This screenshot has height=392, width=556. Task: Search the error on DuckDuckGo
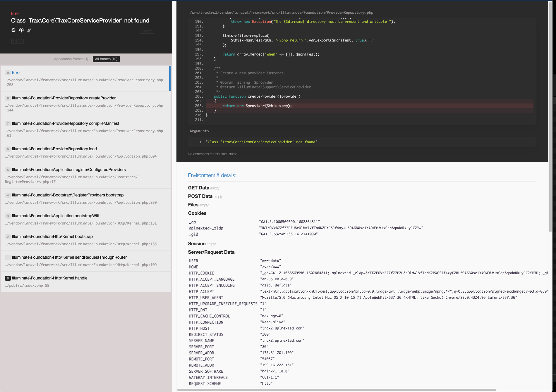tap(21, 30)
